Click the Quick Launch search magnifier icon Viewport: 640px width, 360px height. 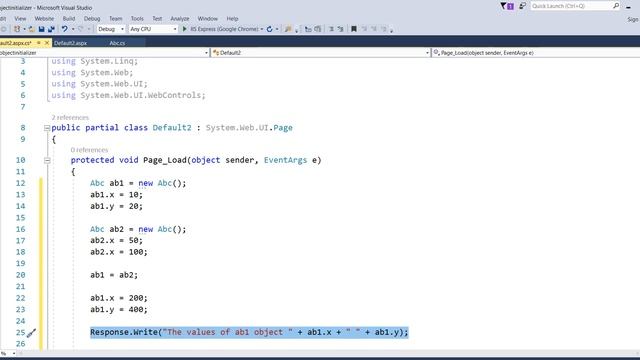(x=616, y=6)
